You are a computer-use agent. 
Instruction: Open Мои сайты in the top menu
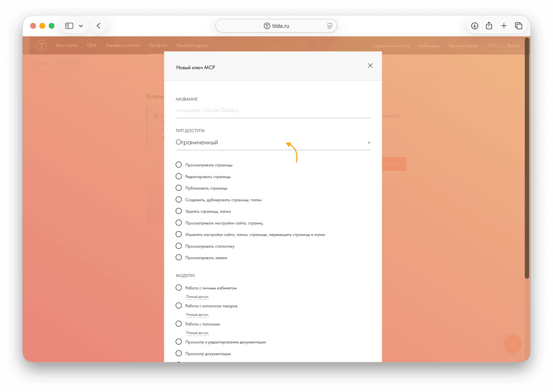pos(67,45)
